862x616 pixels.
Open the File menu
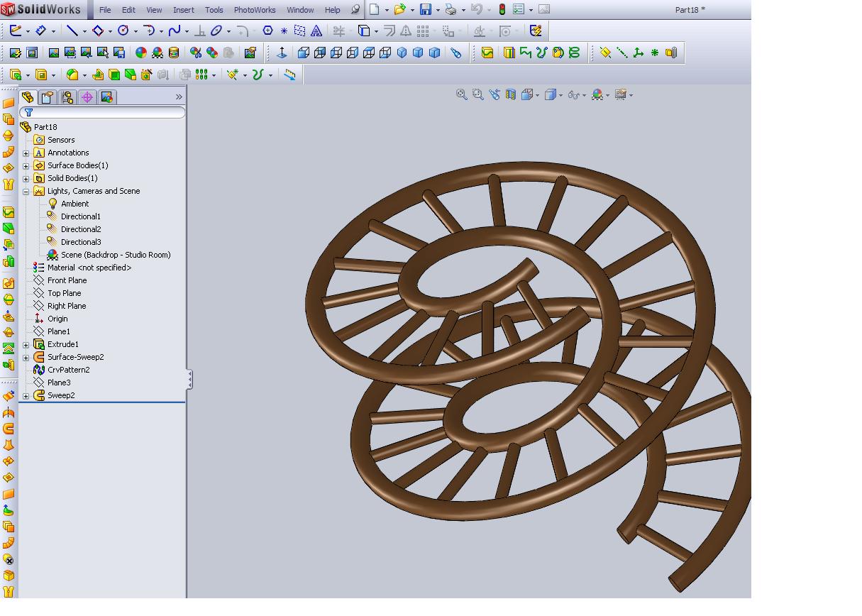click(105, 10)
